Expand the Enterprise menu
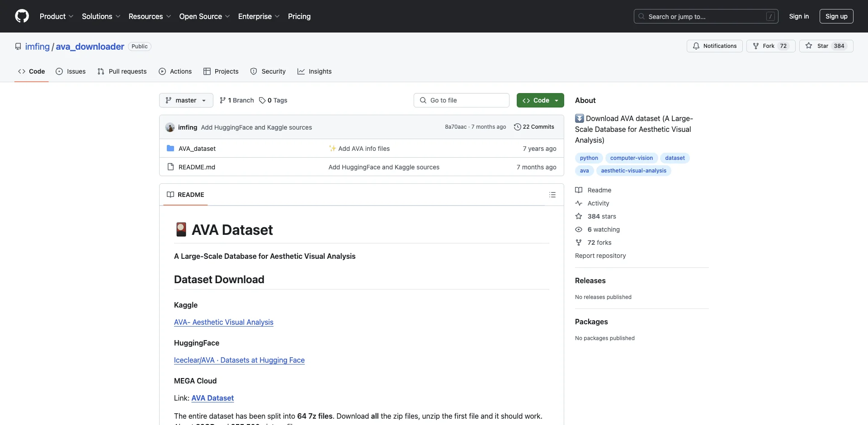868x425 pixels. [259, 16]
